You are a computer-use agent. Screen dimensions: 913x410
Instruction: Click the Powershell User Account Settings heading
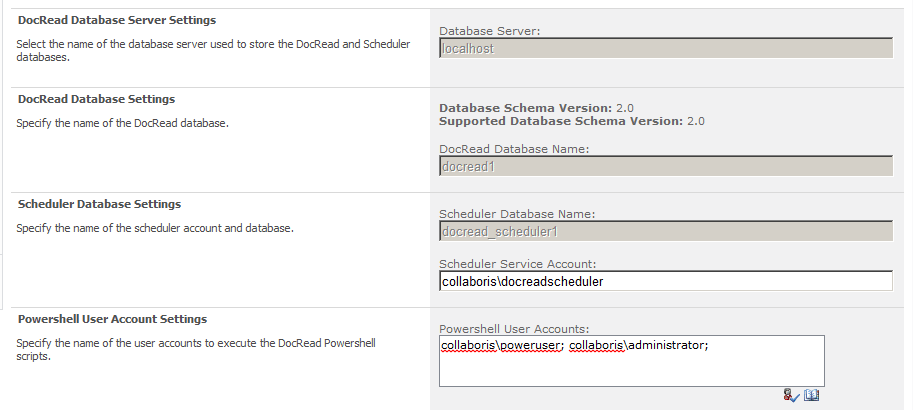pyautogui.click(x=113, y=319)
